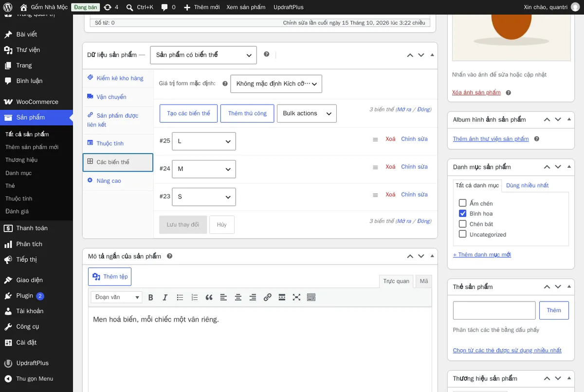Open the Không mặc định Kích cỡ dropdown
Image resolution: width=584 pixels, height=392 pixels.
(276, 84)
